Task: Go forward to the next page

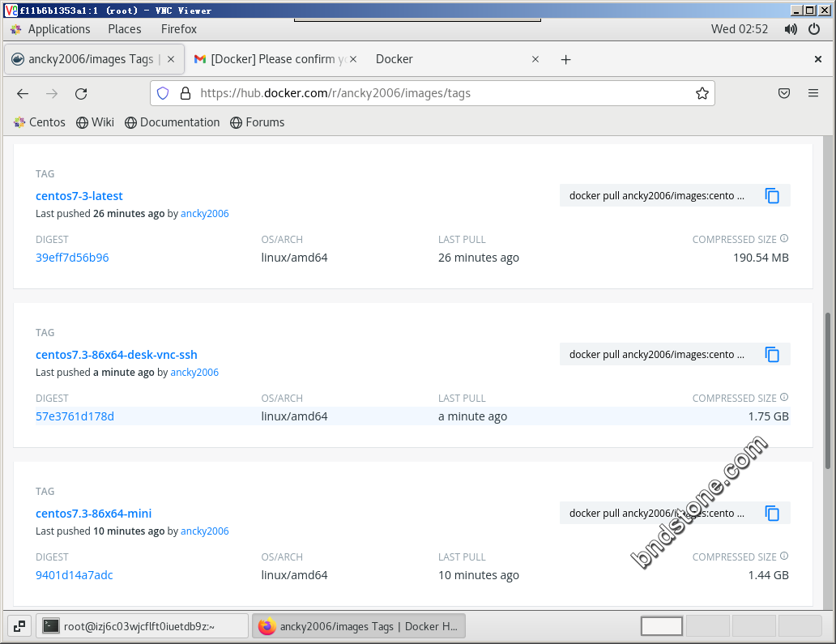Action: tap(52, 94)
